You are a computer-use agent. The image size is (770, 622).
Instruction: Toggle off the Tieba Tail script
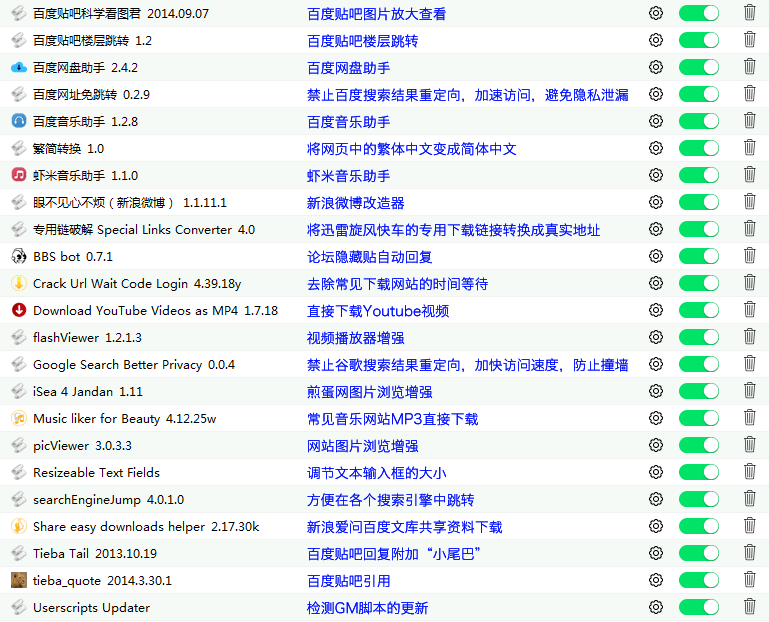[699, 553]
